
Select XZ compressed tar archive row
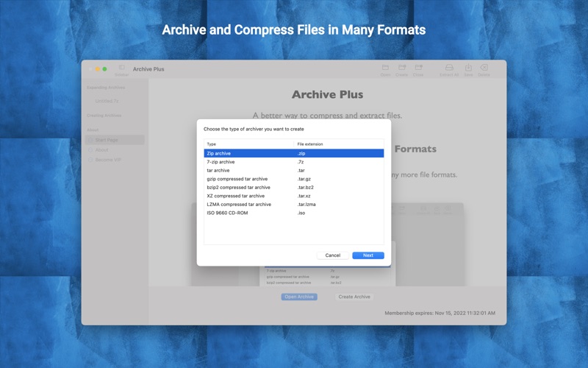[293, 196]
